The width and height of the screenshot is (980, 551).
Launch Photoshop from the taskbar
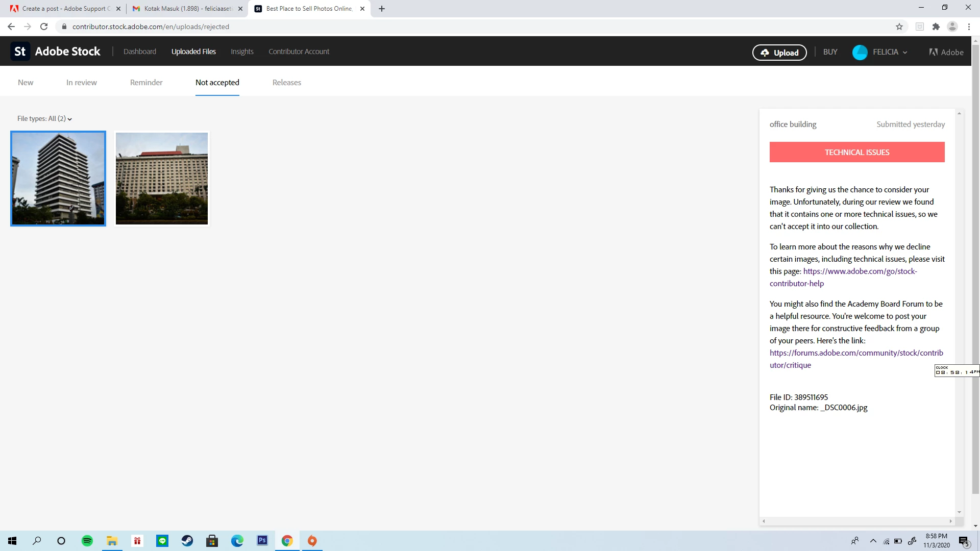262,541
